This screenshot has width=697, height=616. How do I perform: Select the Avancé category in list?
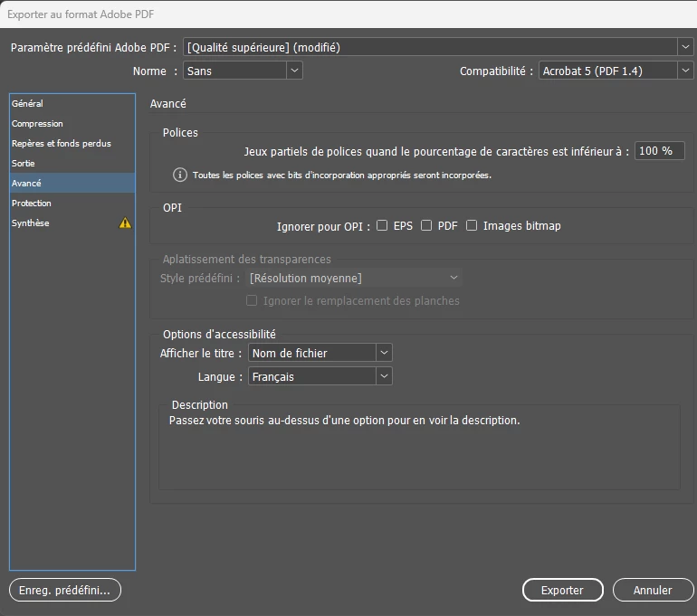click(x=72, y=183)
